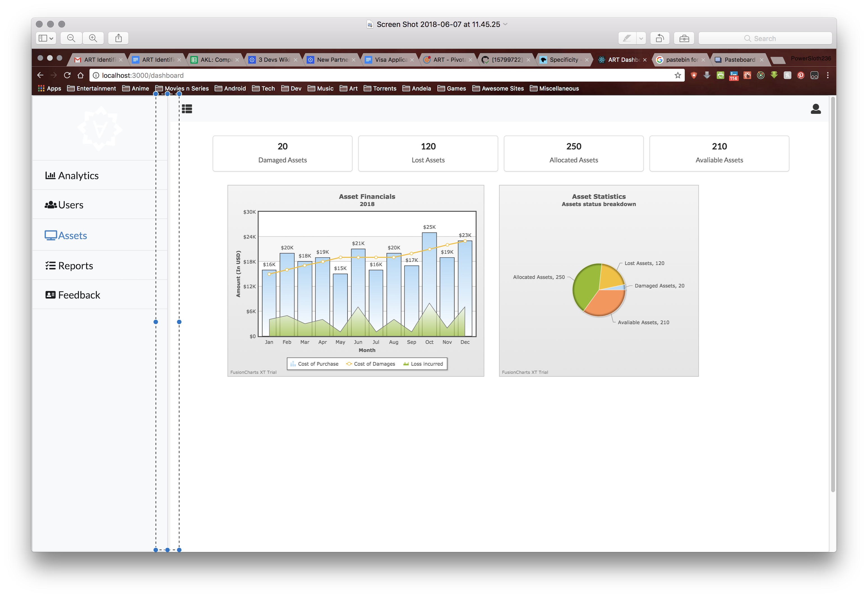Bookmark the page with the star icon
Viewport: 868px width, 597px height.
click(x=678, y=75)
